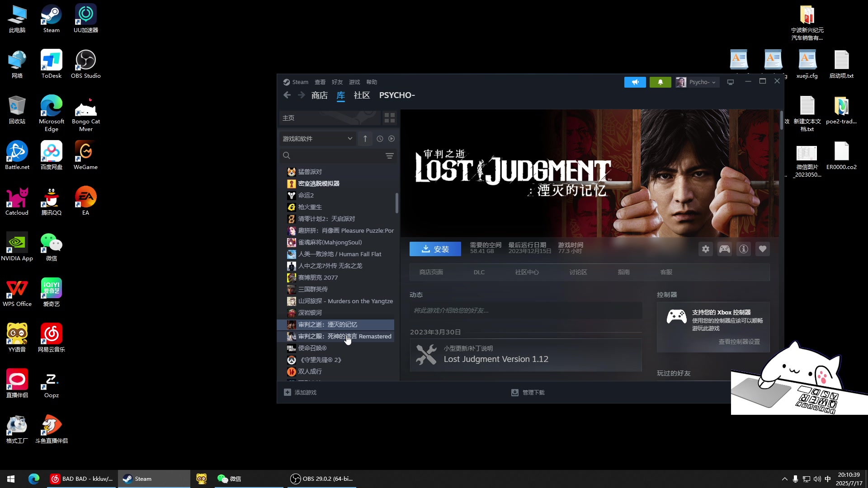
Task: Open the Psycho- account dropdown
Action: [697, 82]
